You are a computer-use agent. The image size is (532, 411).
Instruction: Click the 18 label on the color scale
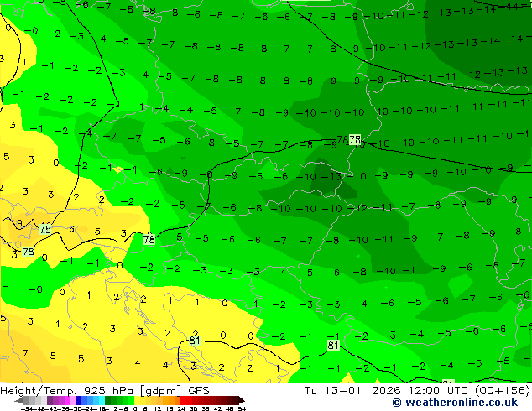pyautogui.click(x=170, y=408)
